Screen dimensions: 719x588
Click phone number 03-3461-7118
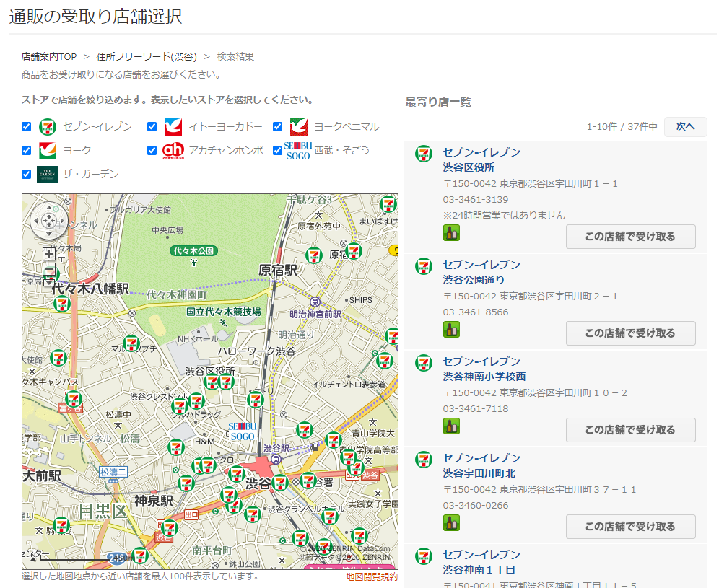tap(476, 409)
